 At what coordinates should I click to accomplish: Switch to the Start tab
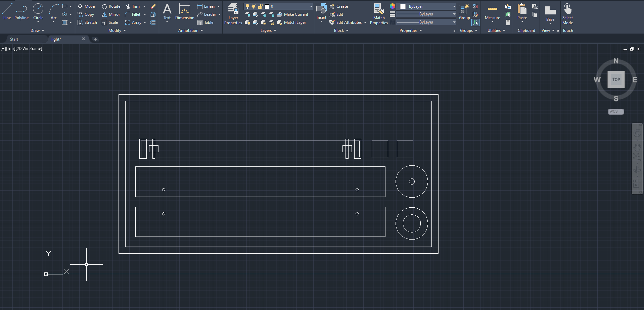(x=14, y=39)
